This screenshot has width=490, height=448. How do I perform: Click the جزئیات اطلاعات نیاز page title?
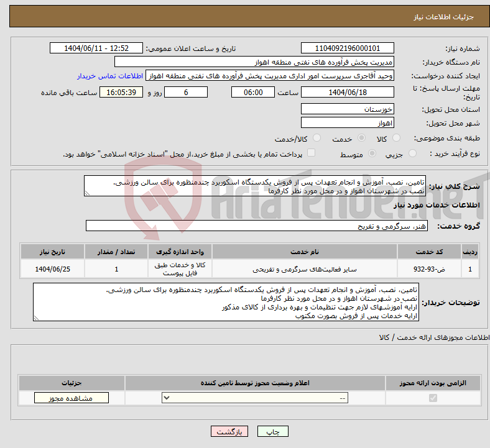[x=444, y=17]
